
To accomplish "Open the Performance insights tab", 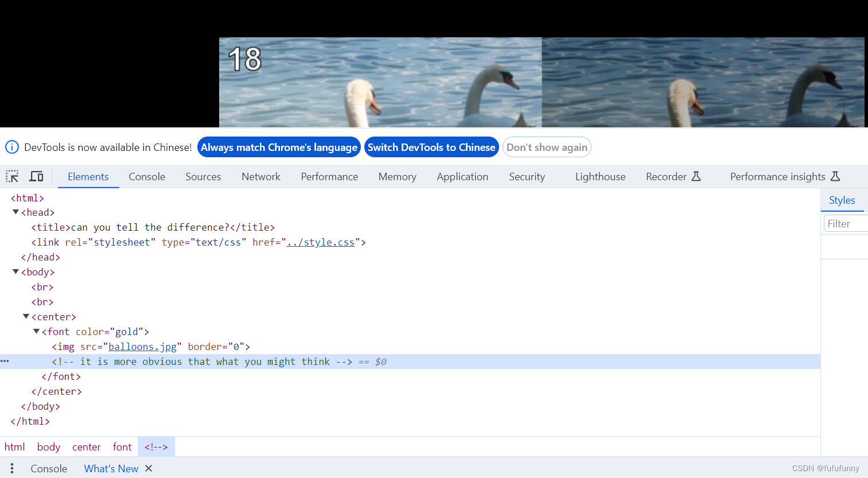I will pyautogui.click(x=785, y=177).
